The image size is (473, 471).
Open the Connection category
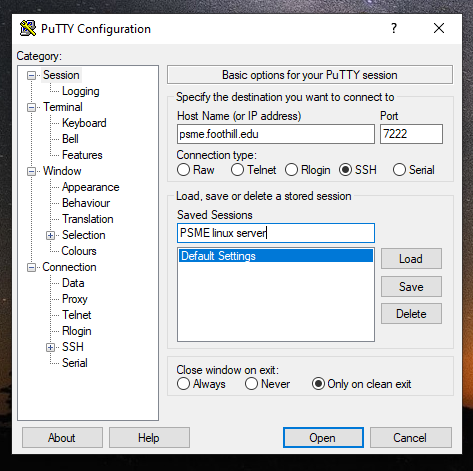69,267
